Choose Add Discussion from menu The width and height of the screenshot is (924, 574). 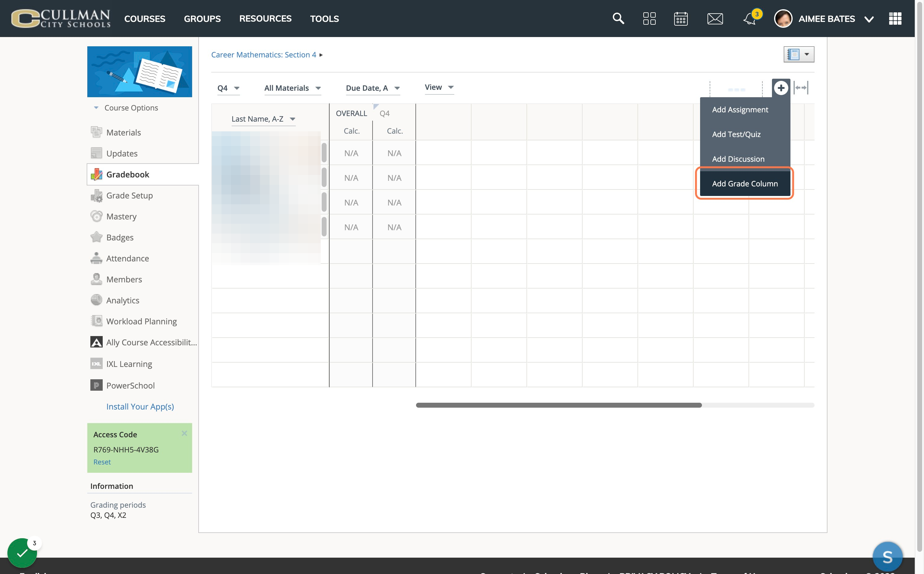745,159
